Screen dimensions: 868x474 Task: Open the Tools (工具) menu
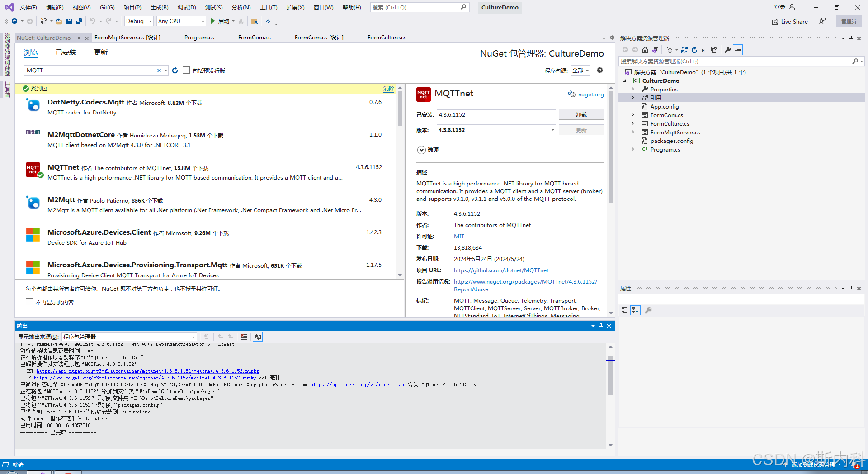pyautogui.click(x=269, y=8)
